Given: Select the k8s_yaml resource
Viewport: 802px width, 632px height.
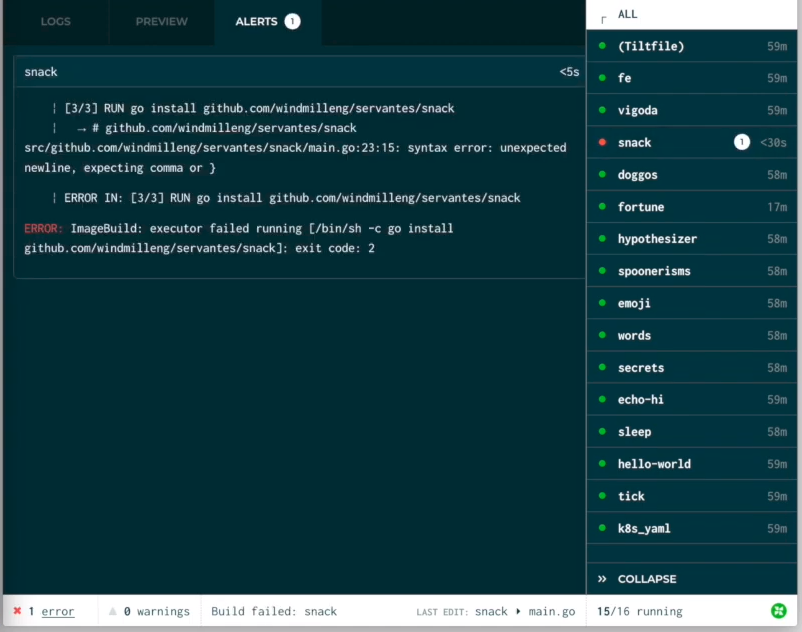Looking at the screenshot, I should point(692,528).
